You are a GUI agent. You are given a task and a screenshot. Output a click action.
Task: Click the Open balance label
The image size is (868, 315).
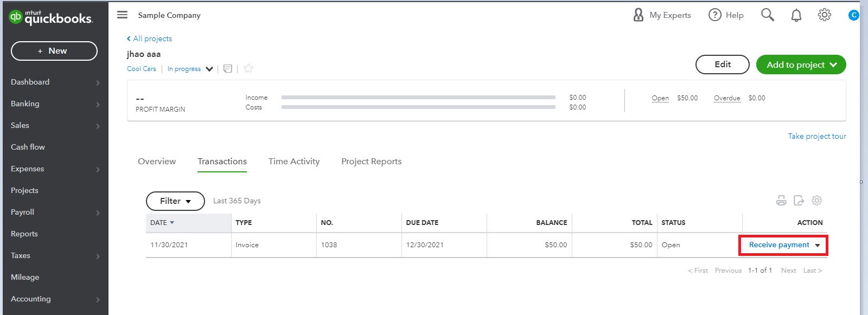[660, 98]
